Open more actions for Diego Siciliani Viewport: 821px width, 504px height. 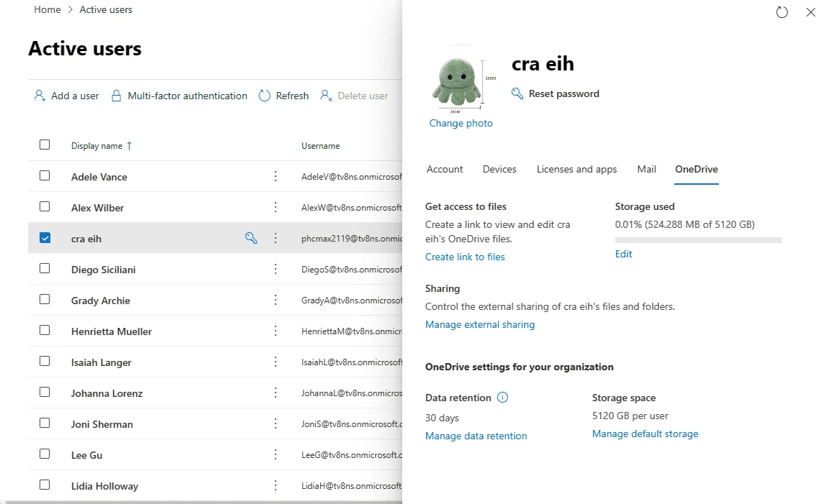[x=276, y=269]
